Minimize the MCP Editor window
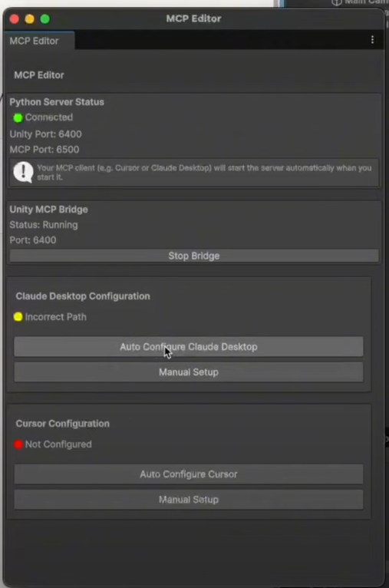389x588 pixels. pyautogui.click(x=30, y=18)
